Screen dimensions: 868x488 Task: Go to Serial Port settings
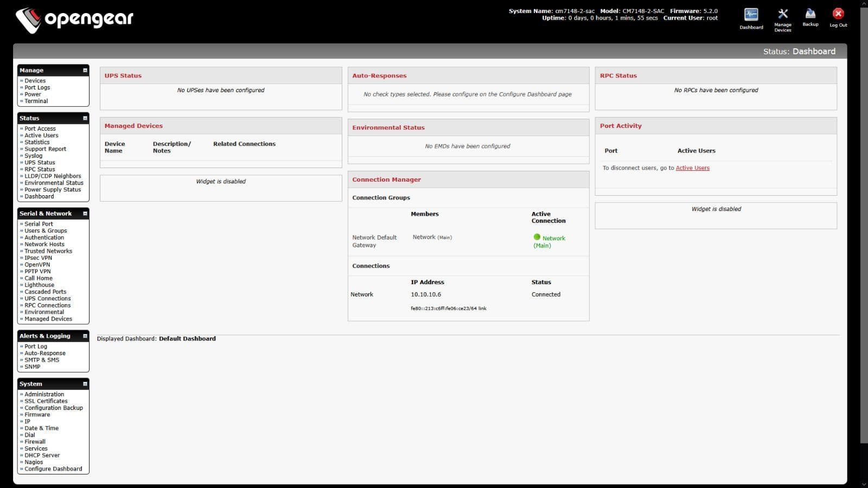tap(39, 224)
